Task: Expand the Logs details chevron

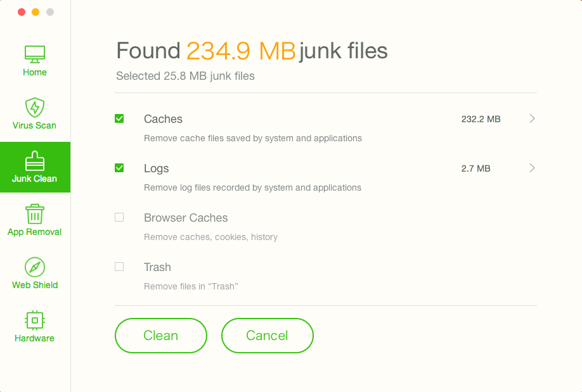Action: click(x=533, y=168)
